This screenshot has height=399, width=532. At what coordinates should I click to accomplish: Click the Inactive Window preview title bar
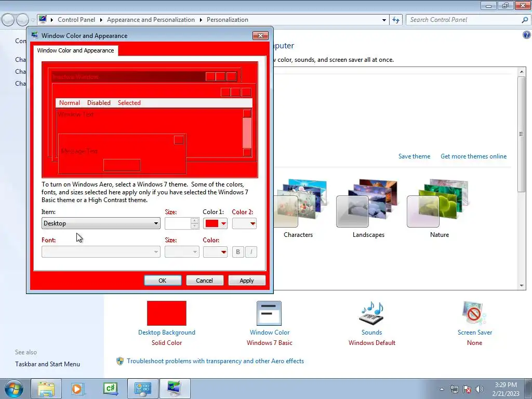click(129, 77)
